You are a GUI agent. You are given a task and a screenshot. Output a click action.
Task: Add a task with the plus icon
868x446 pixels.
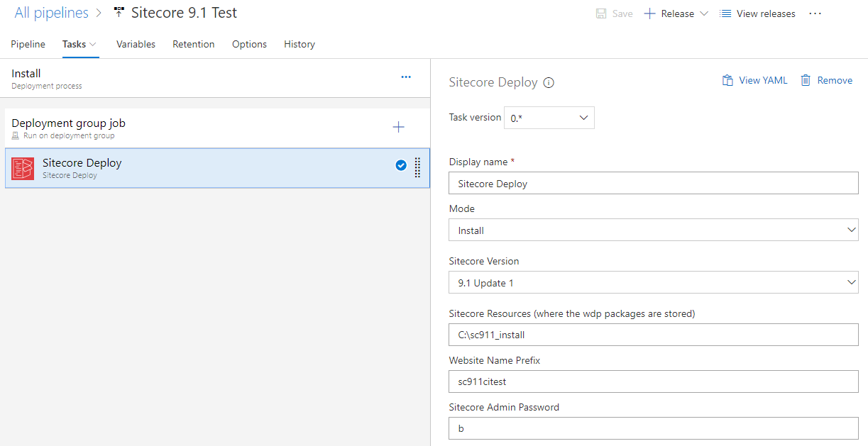[x=399, y=128]
